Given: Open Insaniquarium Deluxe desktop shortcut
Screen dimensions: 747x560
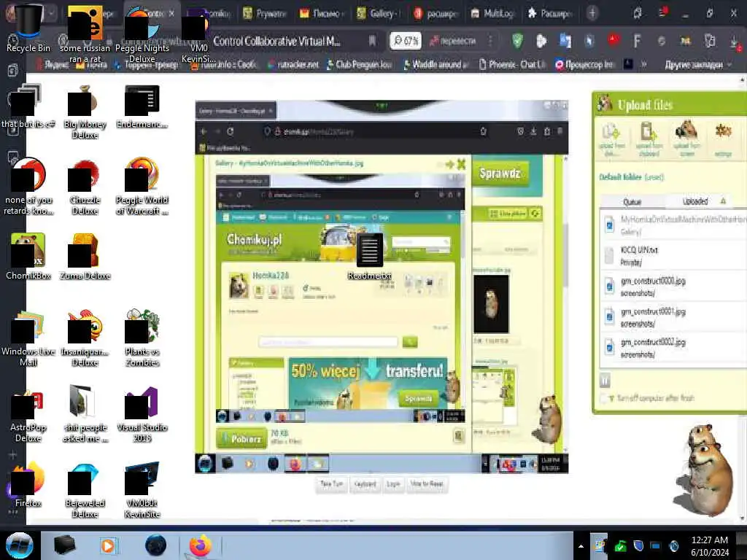Looking at the screenshot, I should click(85, 338).
